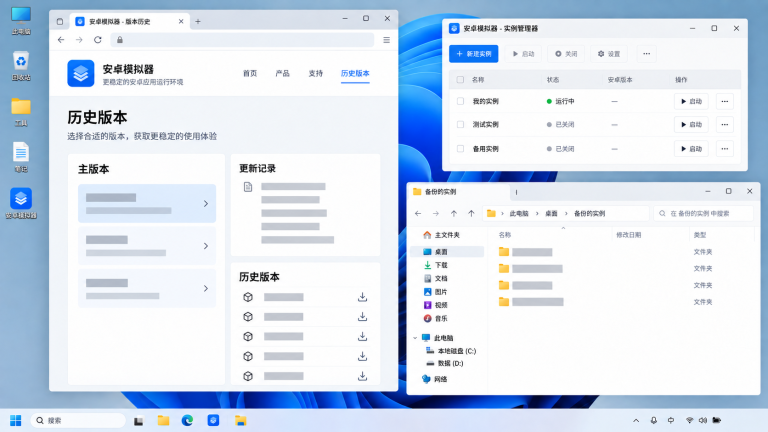Start 备用实例 with its 启动 button
Screen dimensions: 768x432
click(x=691, y=148)
